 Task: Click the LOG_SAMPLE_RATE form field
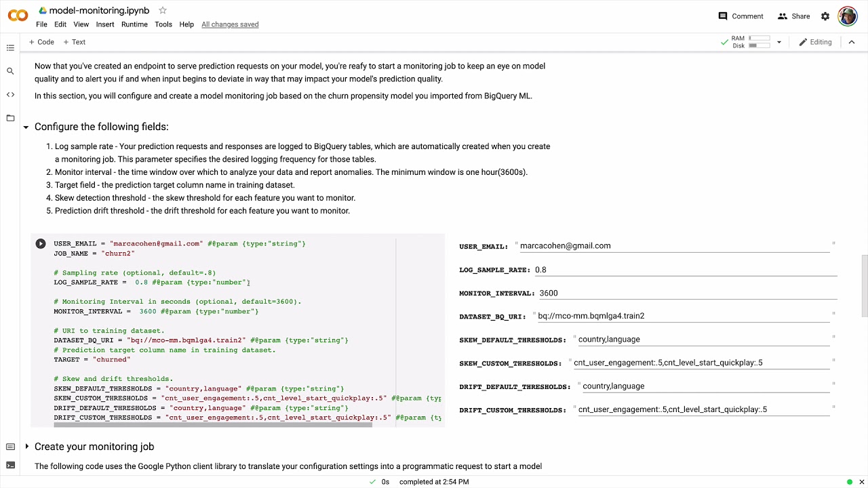tap(685, 270)
